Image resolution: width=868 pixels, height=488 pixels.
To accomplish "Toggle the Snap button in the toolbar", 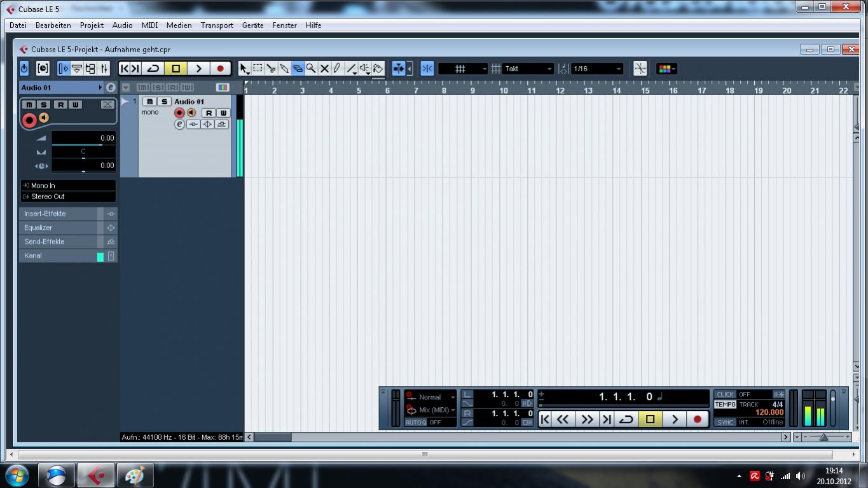I will [427, 69].
